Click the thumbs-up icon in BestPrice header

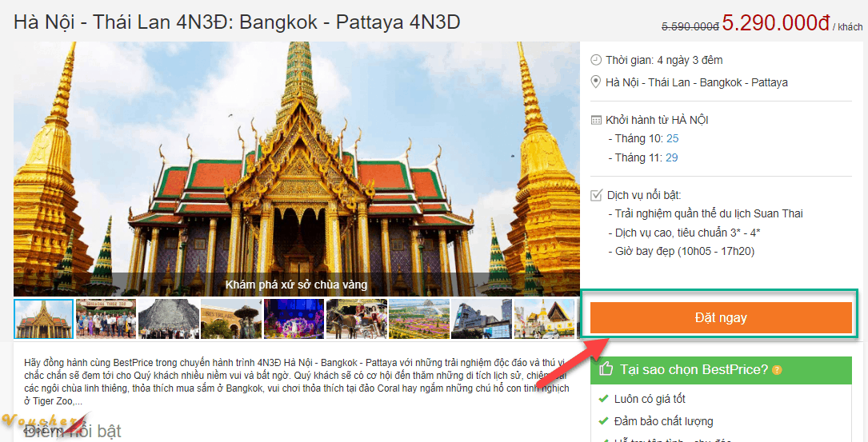(x=606, y=369)
